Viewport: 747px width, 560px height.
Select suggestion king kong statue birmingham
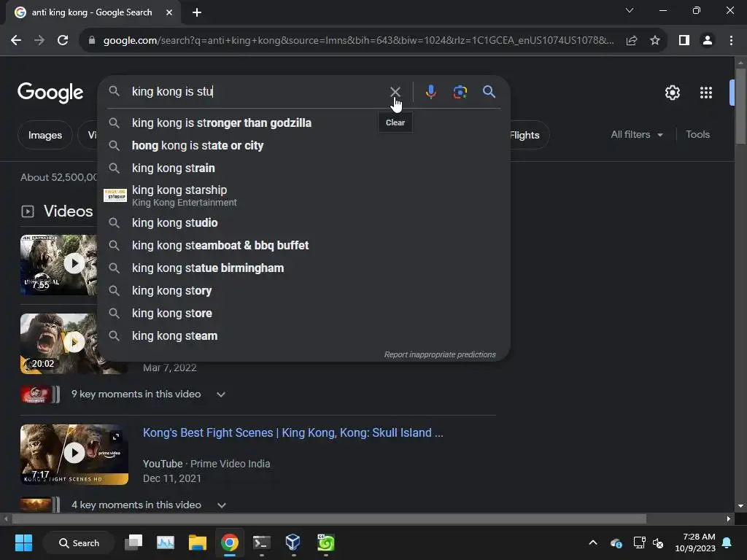303,268
